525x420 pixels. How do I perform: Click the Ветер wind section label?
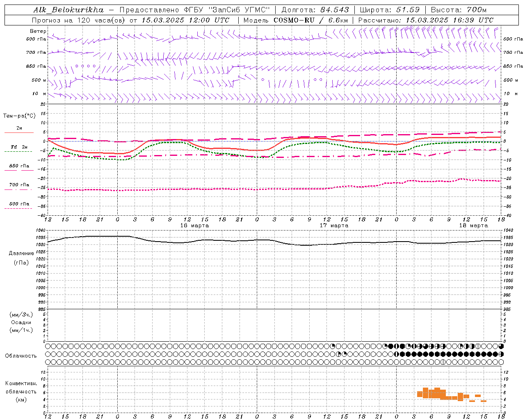click(38, 31)
